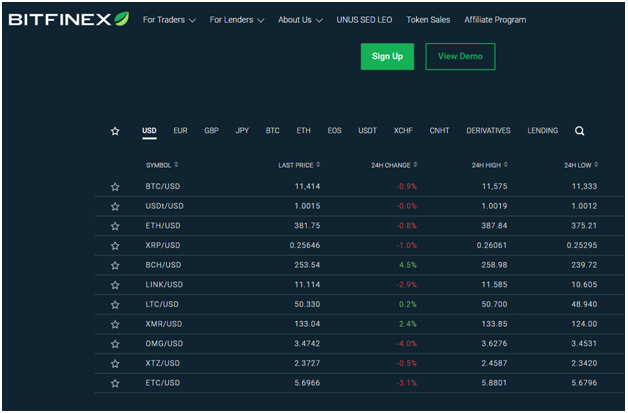Click OMG 24H change -4.0%

pyautogui.click(x=407, y=343)
